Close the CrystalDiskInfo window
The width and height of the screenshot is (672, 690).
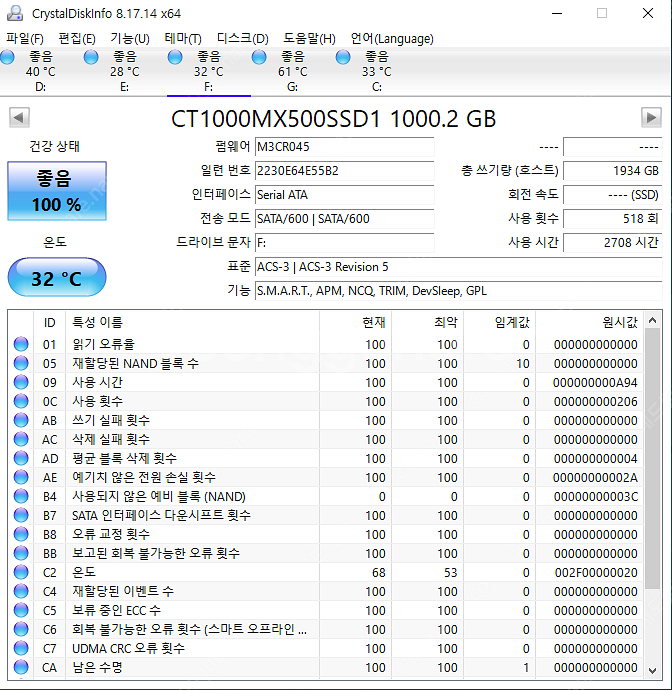point(648,13)
